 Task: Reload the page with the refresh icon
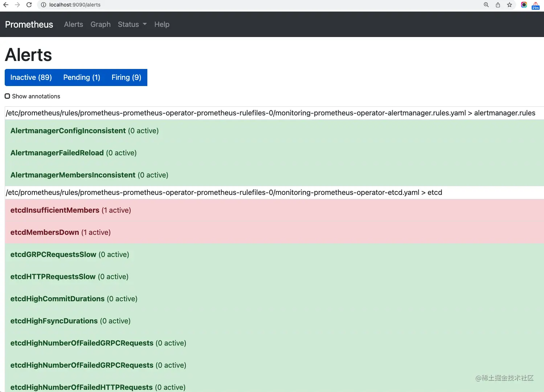click(x=29, y=5)
